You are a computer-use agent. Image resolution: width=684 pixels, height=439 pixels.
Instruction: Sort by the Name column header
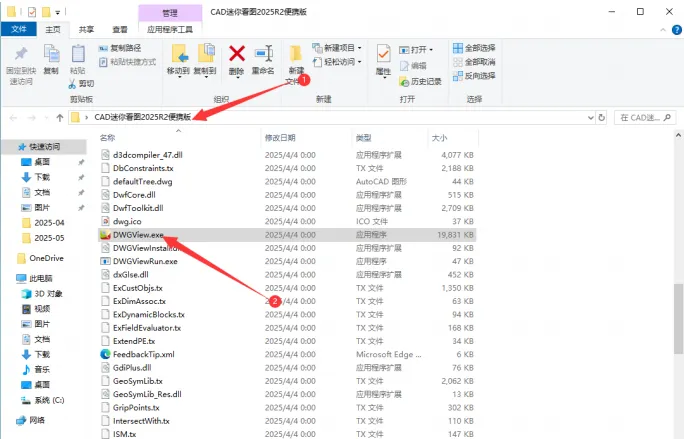tap(107, 138)
